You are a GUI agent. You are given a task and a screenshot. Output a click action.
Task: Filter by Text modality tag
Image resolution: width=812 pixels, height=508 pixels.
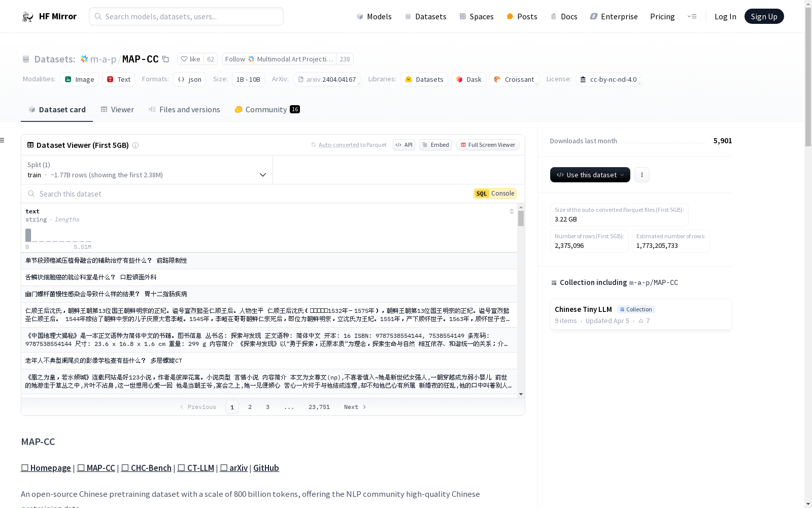coord(119,79)
